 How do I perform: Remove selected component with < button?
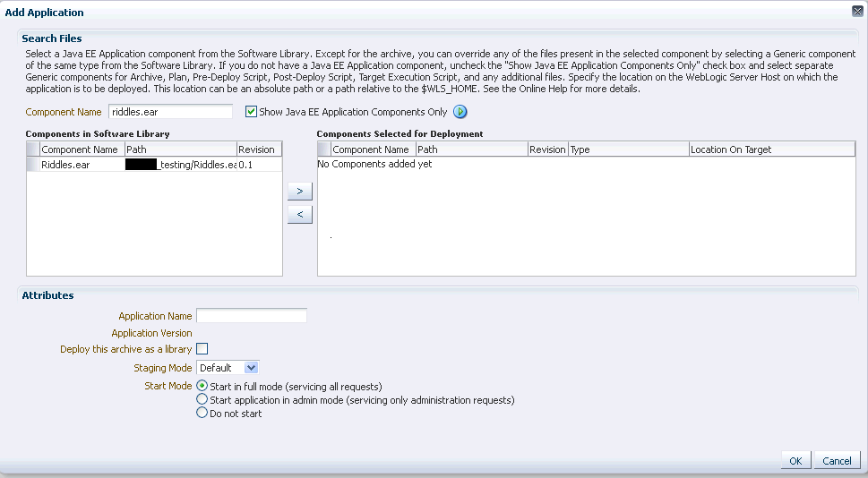[x=300, y=214]
